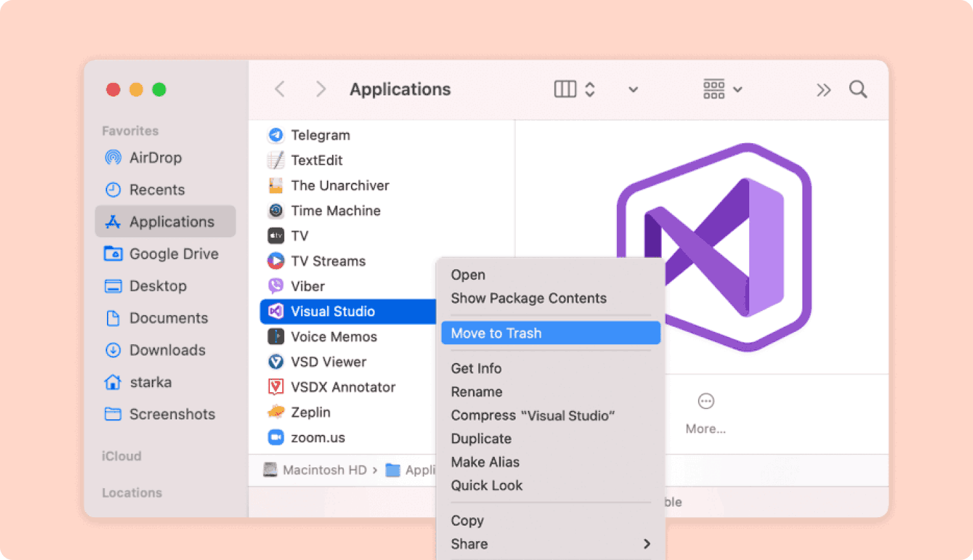Open Desktop in the sidebar
Viewport: 973px width, 560px height.
[x=165, y=286]
